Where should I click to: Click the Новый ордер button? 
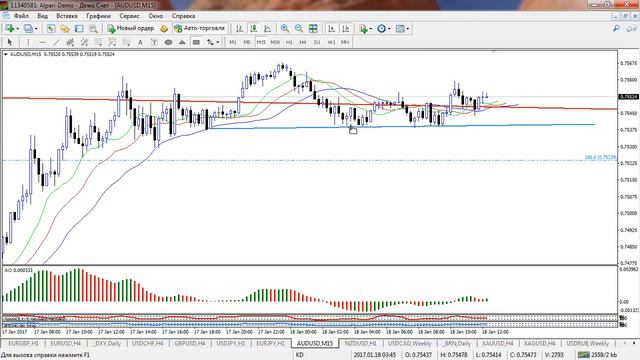pyautogui.click(x=131, y=29)
